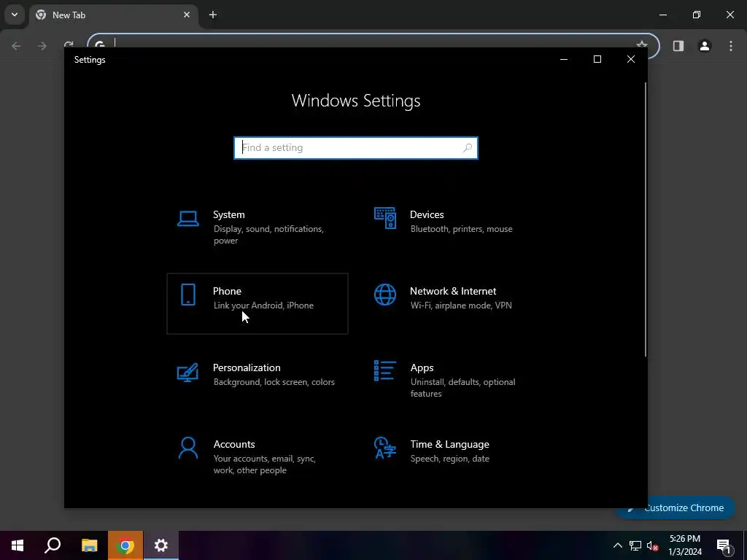
Task: Minimize the Chrome window
Action: click(x=662, y=15)
